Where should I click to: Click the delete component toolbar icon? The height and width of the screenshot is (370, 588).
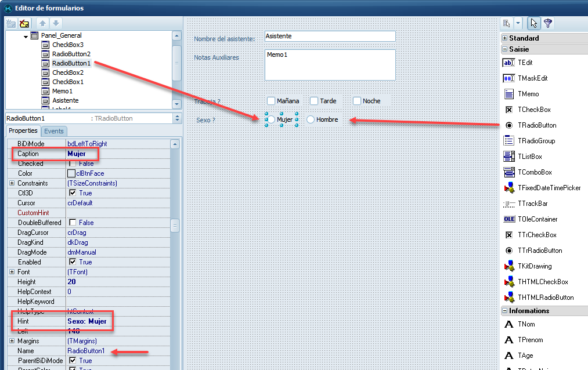24,23
